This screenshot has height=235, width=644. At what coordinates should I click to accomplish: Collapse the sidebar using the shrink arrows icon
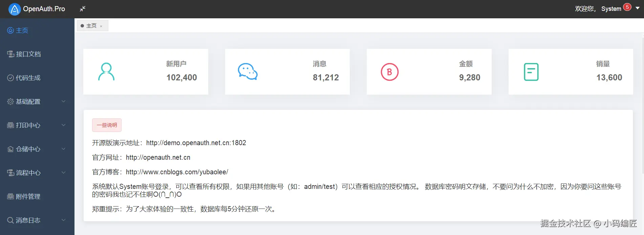pyautogui.click(x=83, y=9)
